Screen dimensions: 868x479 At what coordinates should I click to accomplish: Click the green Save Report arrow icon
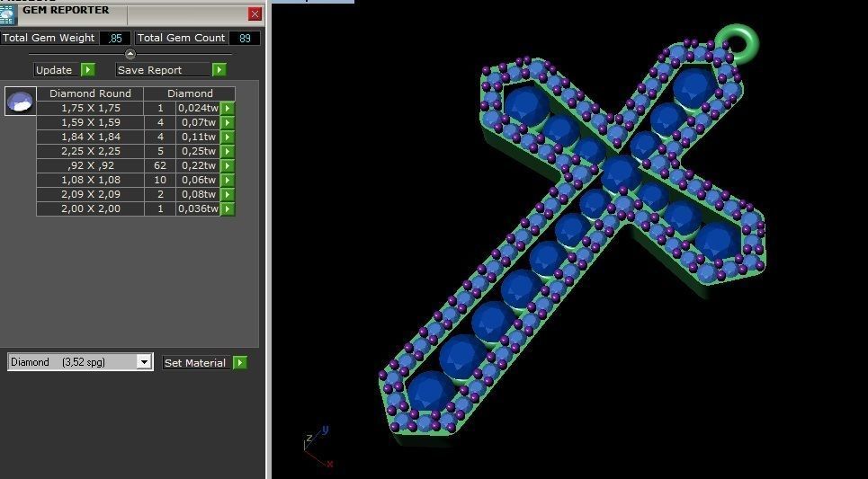point(219,70)
